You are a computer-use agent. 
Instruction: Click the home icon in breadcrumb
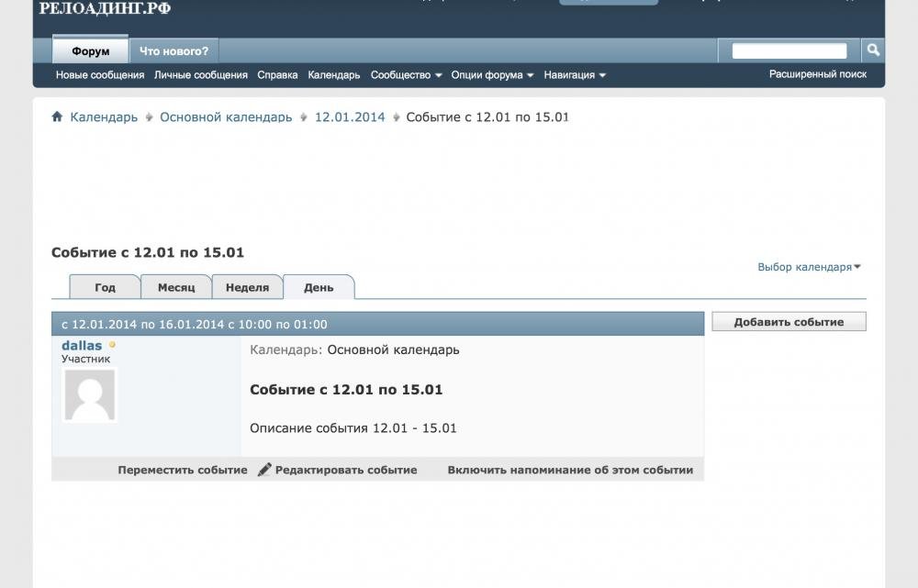[57, 117]
